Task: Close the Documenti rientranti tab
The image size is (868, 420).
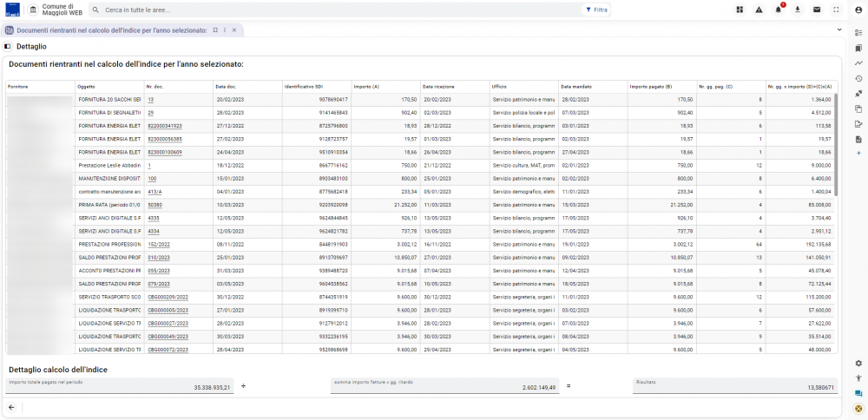Action: (234, 30)
